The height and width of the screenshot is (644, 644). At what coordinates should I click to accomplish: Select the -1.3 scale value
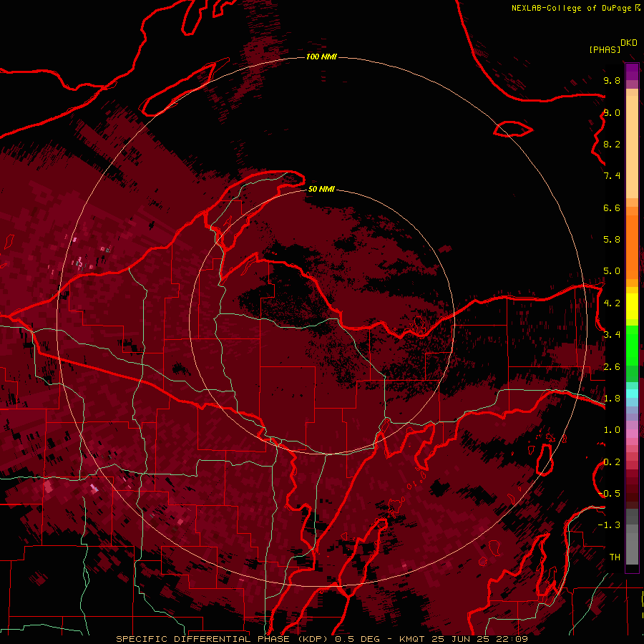click(609, 525)
